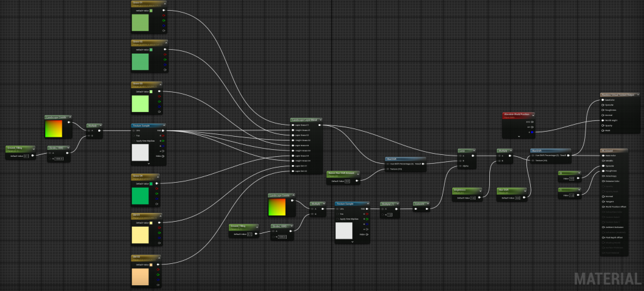Click the Default Value field of Noise Hue Shift Amount
Screen dimensions: 644x291
(347, 181)
